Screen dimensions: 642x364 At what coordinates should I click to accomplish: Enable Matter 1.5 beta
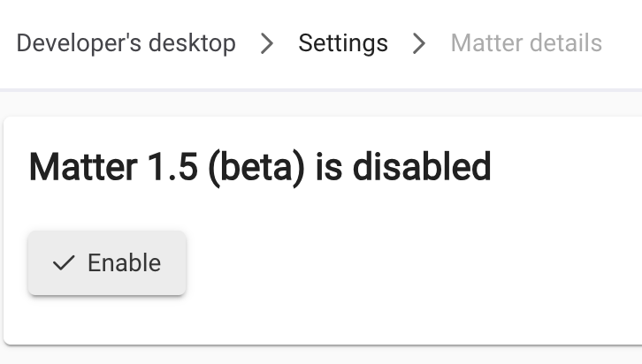107,263
